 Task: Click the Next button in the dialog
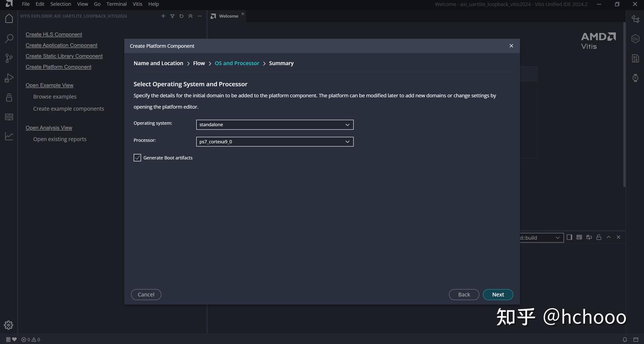pos(498,294)
